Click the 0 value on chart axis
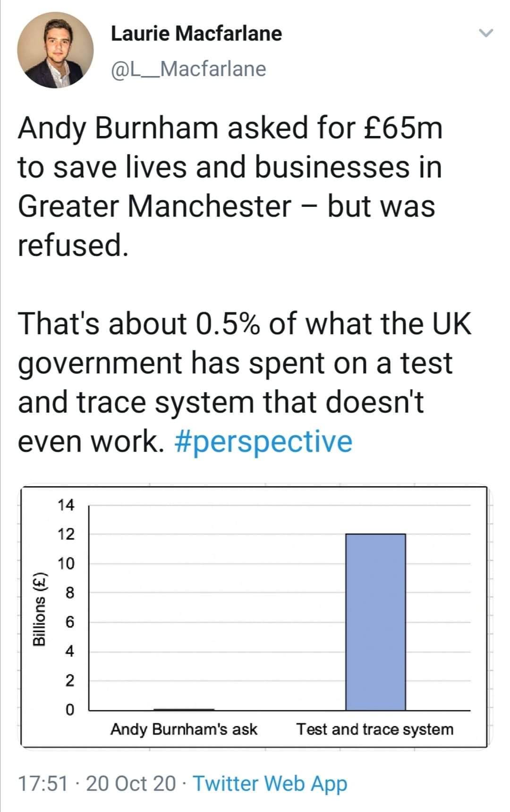 coord(69,710)
